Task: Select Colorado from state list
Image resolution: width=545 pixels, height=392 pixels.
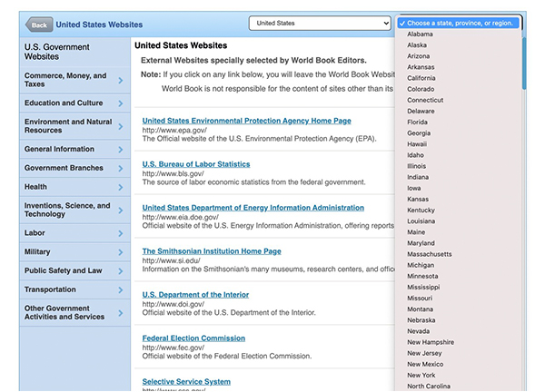Action: coord(421,89)
